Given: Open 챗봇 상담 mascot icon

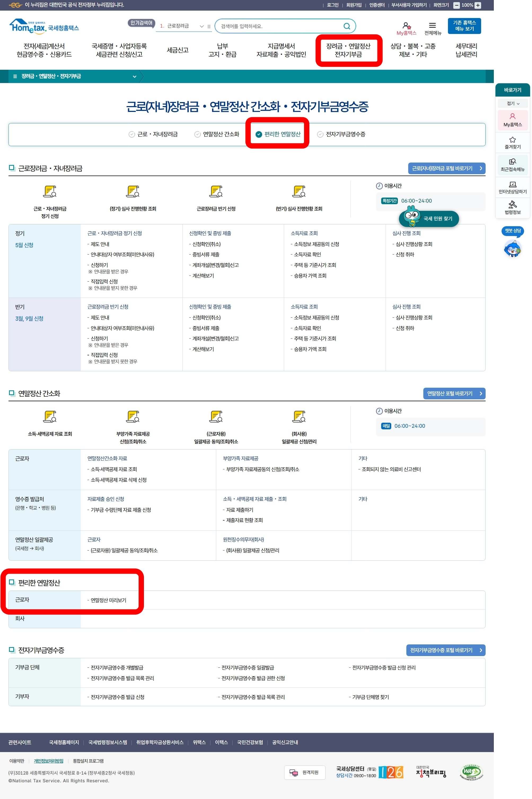Looking at the screenshot, I should click(512, 248).
